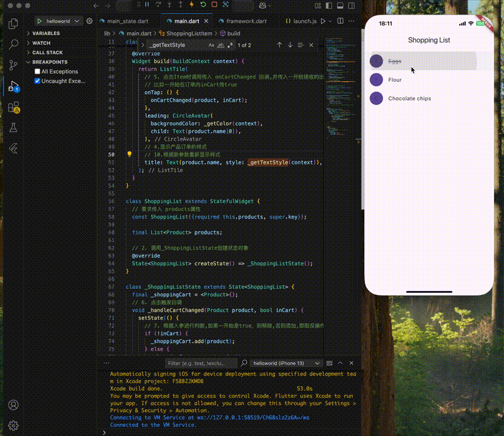Clear the debug console output
The height and width of the screenshot is (436, 504).
coord(329,363)
